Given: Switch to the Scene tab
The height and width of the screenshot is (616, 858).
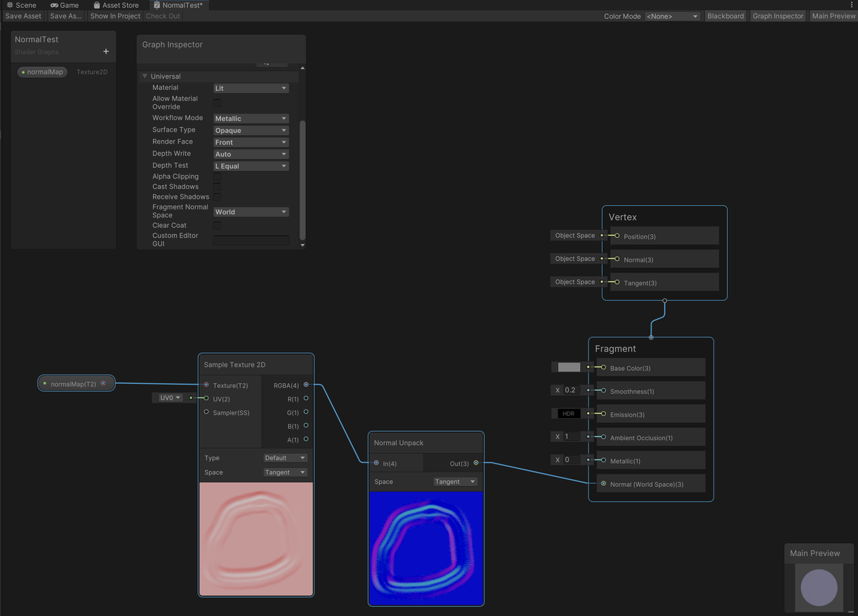Looking at the screenshot, I should pos(20,5).
